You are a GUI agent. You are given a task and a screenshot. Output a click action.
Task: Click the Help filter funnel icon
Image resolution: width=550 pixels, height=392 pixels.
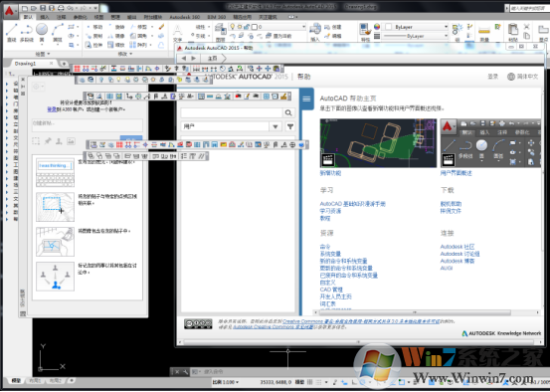[290, 126]
